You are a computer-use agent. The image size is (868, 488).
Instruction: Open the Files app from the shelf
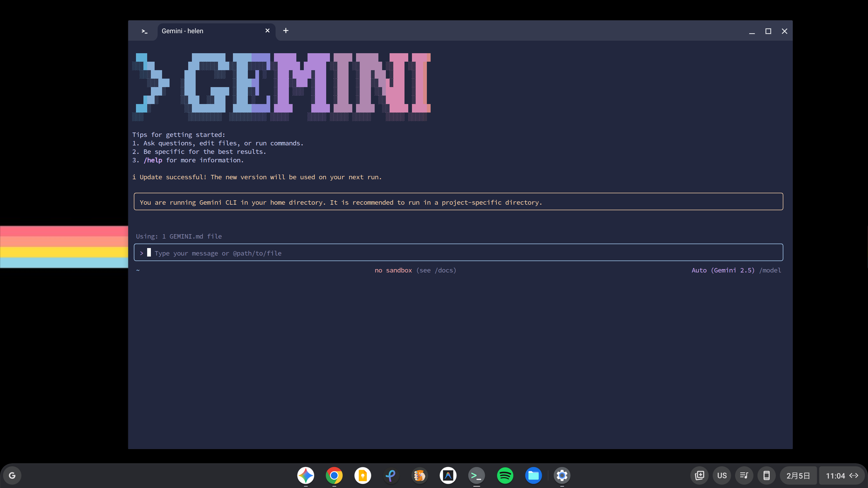tap(533, 475)
